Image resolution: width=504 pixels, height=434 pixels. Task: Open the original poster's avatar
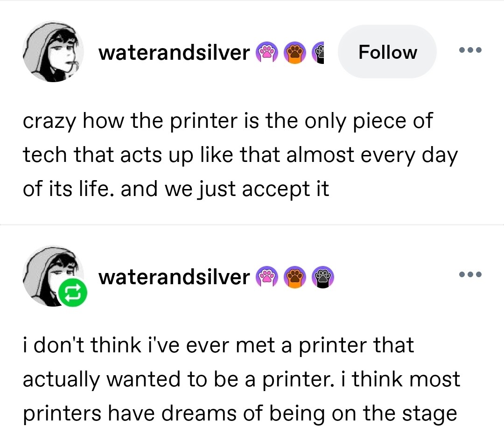tap(53, 52)
